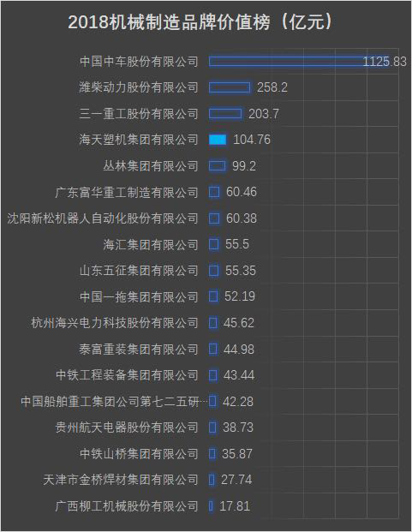Image resolution: width=412 pixels, height=532 pixels.
Task: Click the 三一重工 bar labeled 203.7
Action: pos(225,114)
